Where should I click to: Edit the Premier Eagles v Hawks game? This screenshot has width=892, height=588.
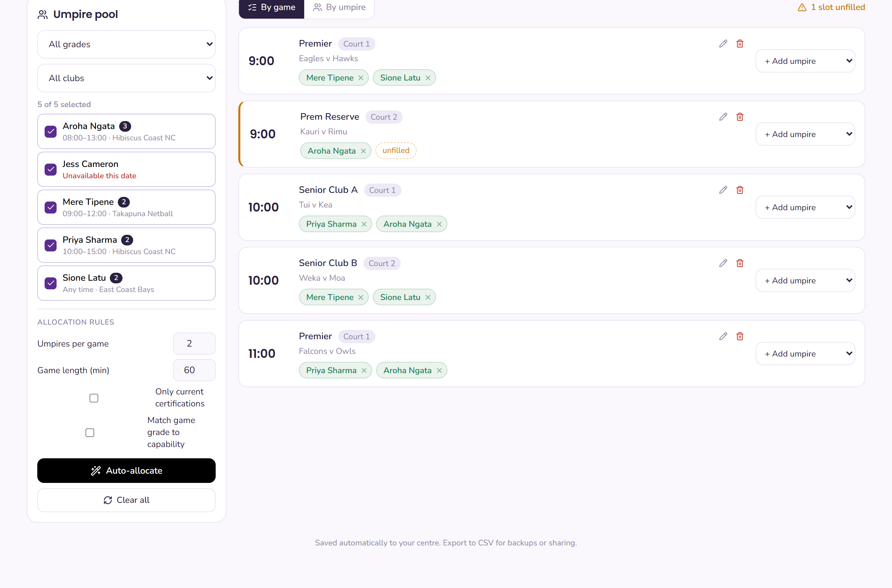click(723, 44)
